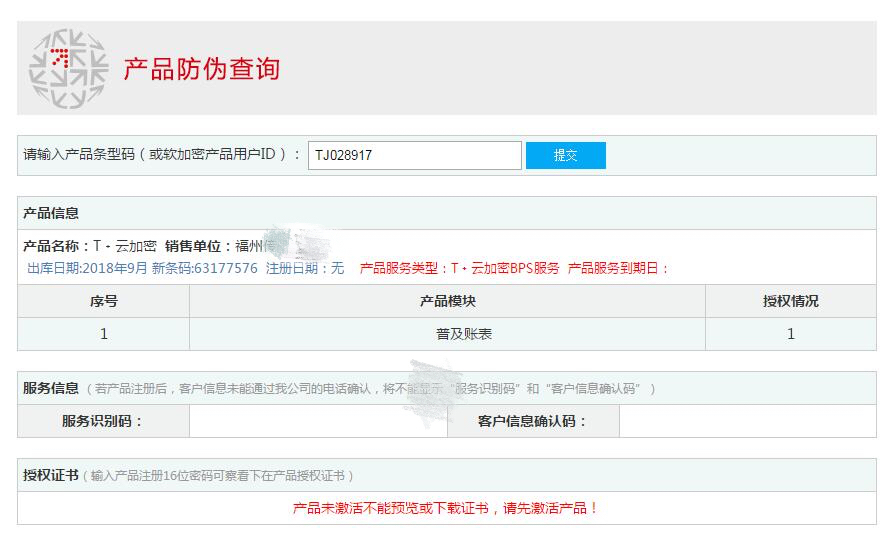Click the 授权情况 column header
The height and width of the screenshot is (547, 896).
791,301
